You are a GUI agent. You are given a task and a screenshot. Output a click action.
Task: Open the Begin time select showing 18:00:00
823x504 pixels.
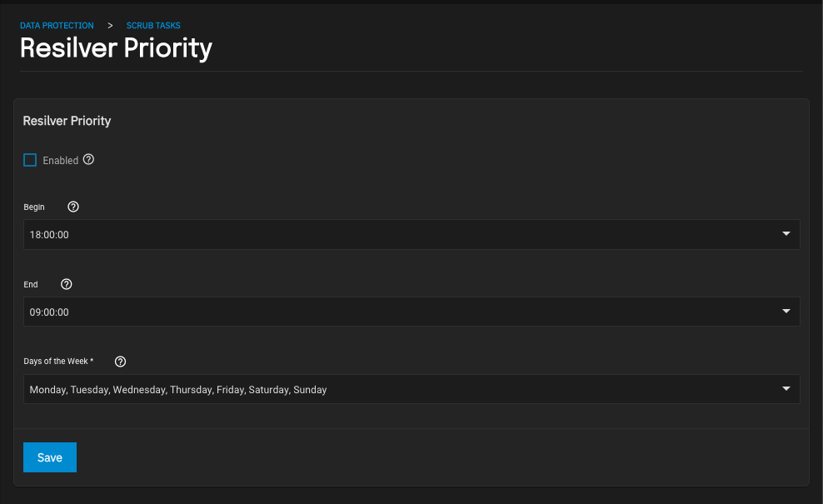[411, 234]
